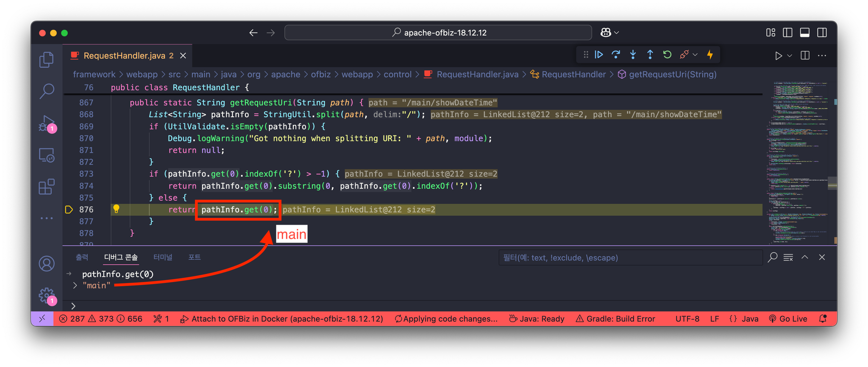This screenshot has height=367, width=868.
Task: Continue debugging with the Continue button
Action: (599, 55)
